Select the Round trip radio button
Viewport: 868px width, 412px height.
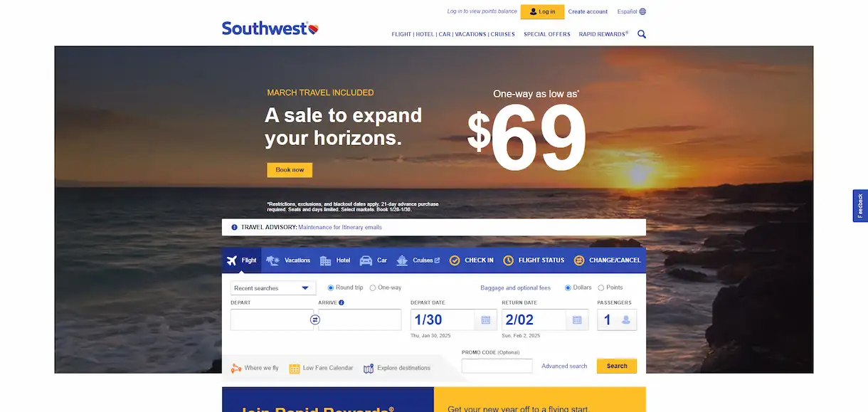331,287
